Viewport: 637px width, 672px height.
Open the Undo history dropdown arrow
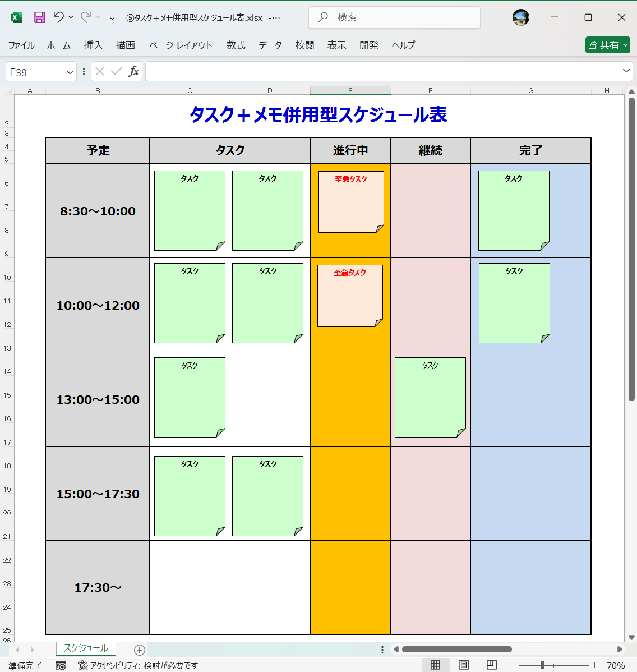tap(70, 17)
